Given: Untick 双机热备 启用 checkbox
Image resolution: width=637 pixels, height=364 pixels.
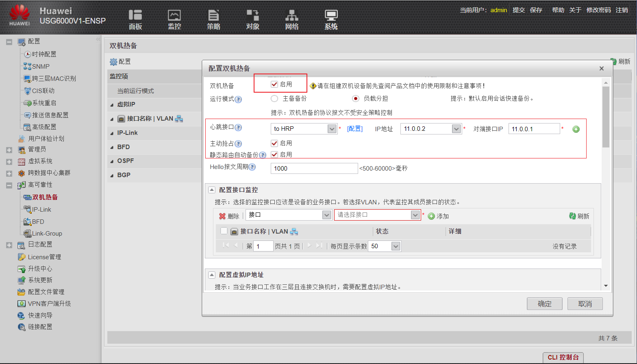Looking at the screenshot, I should point(274,84).
